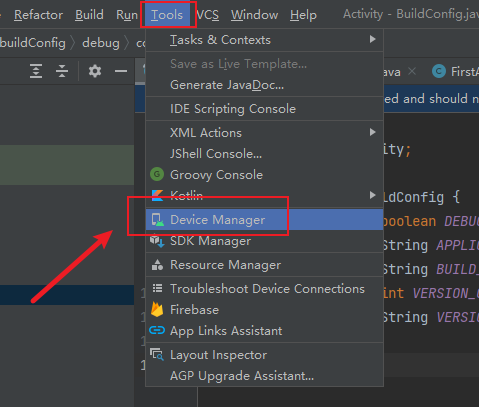
Task: Click buildConfig breadcrumb
Action: [33, 43]
